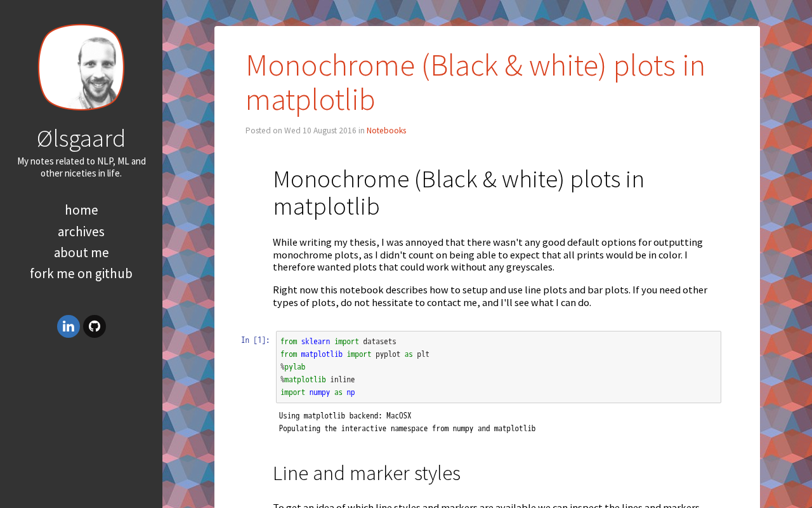Go to the home page link

coord(81,210)
